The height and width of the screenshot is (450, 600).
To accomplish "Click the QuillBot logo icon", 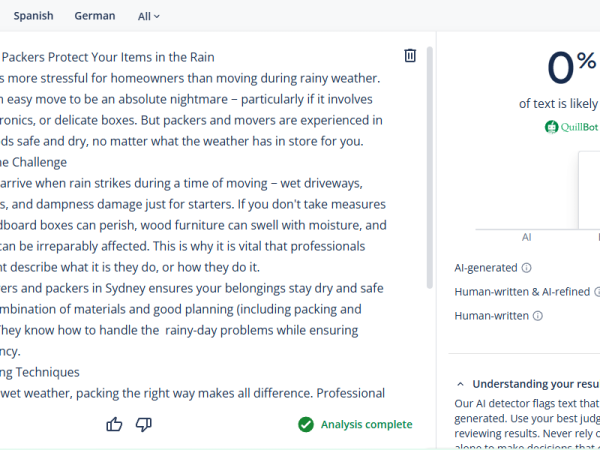I will tap(551, 127).
